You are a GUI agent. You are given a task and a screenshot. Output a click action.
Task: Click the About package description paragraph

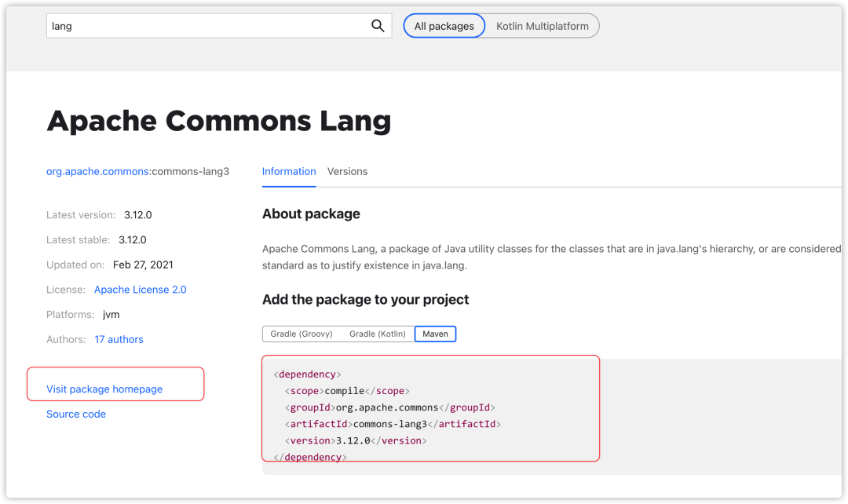pos(550,257)
